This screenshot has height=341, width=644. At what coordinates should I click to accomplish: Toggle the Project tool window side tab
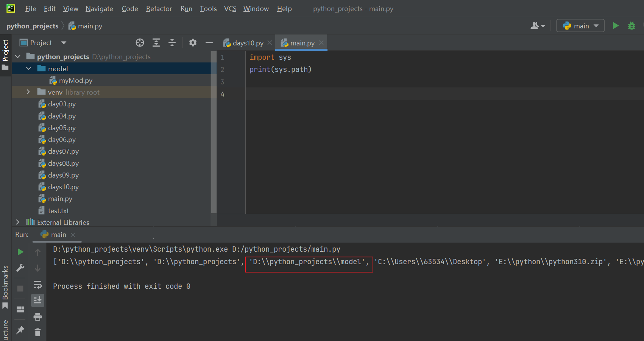pyautogui.click(x=5, y=55)
